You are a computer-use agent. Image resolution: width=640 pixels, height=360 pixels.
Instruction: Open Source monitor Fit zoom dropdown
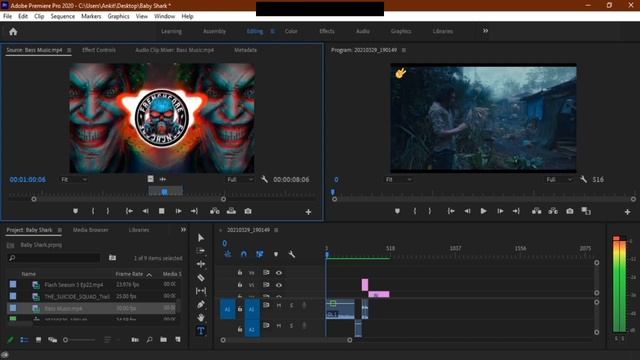pos(74,179)
